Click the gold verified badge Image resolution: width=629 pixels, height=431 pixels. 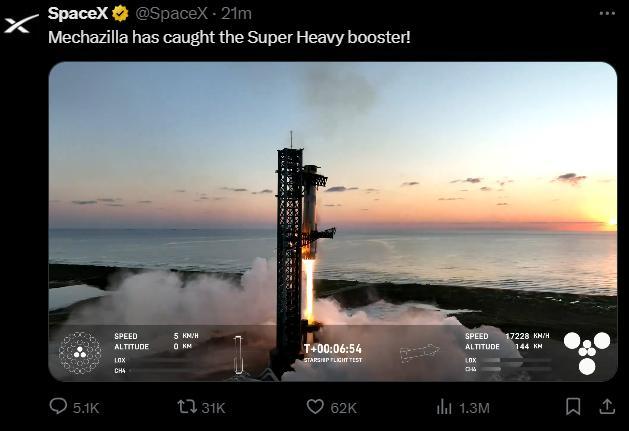tap(120, 13)
